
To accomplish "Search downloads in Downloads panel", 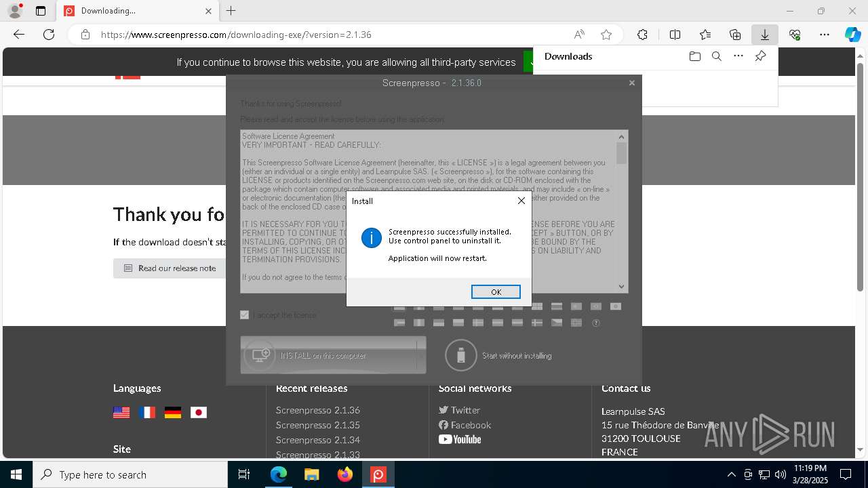I will 716,56.
